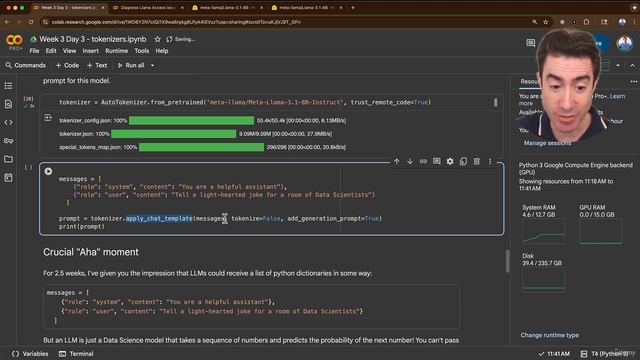Open files folder sidebar icon
This screenshot has height=360, width=640.
coord(8,159)
